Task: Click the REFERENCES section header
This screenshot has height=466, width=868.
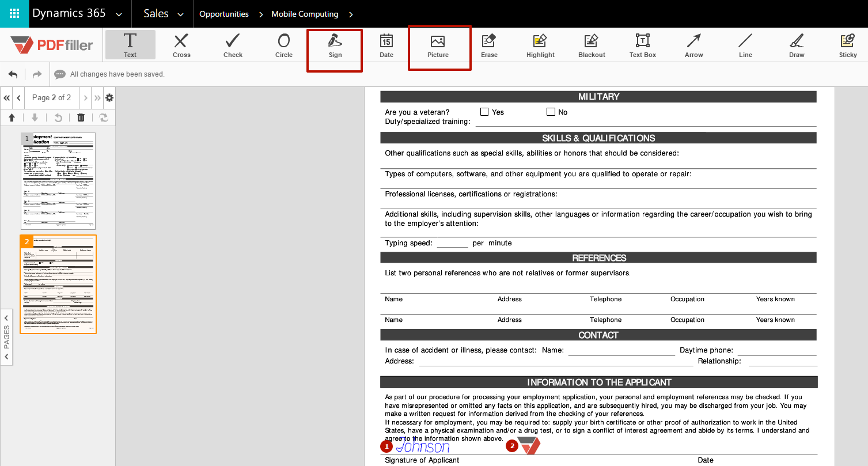Action: (x=598, y=258)
